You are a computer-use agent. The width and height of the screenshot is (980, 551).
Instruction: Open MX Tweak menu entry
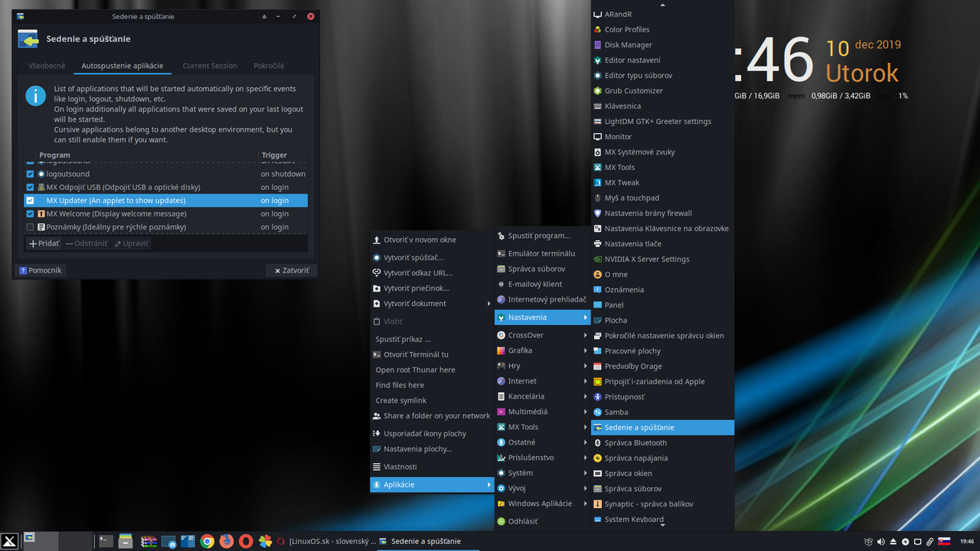(662, 182)
